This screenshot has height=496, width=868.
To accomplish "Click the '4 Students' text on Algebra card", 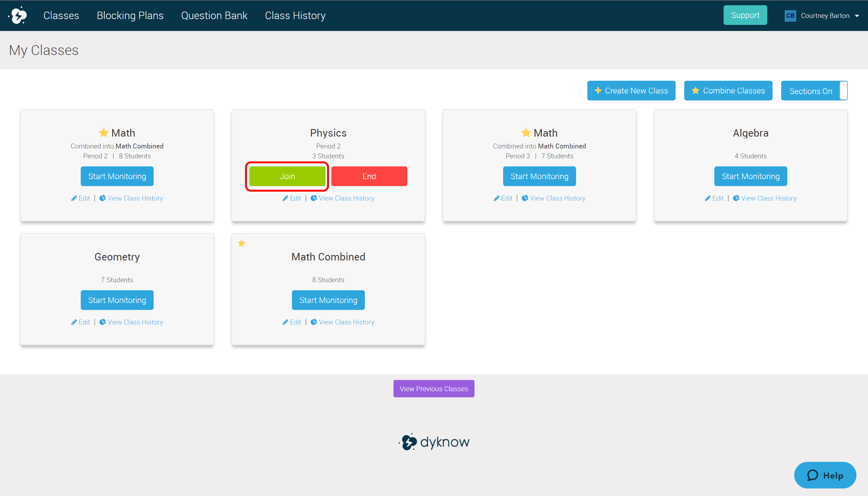I will pos(750,156).
